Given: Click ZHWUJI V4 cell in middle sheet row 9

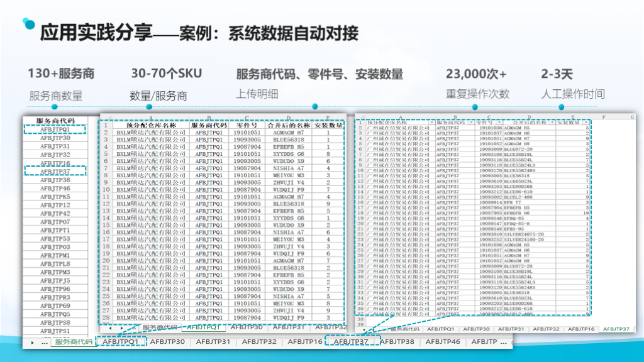Looking at the screenshot, I should tap(288, 182).
